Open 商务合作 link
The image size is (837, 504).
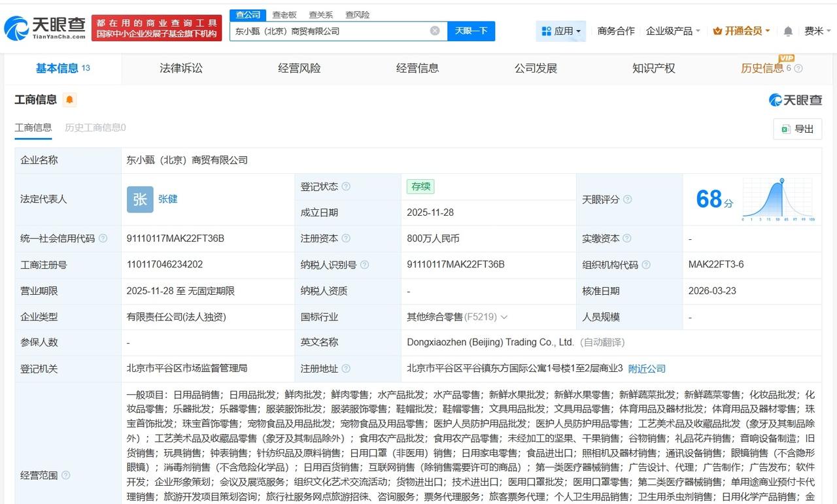point(616,31)
